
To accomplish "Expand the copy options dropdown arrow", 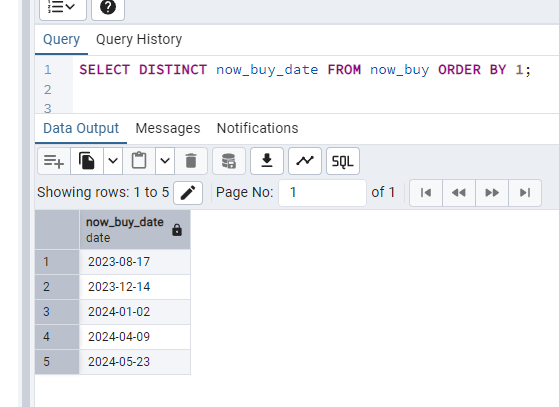I will click(x=113, y=161).
